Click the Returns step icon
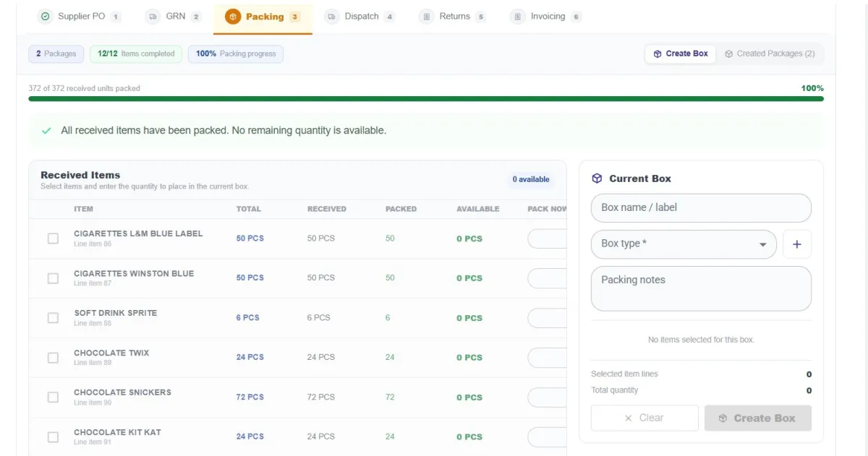This screenshot has height=456, width=868. (x=427, y=16)
